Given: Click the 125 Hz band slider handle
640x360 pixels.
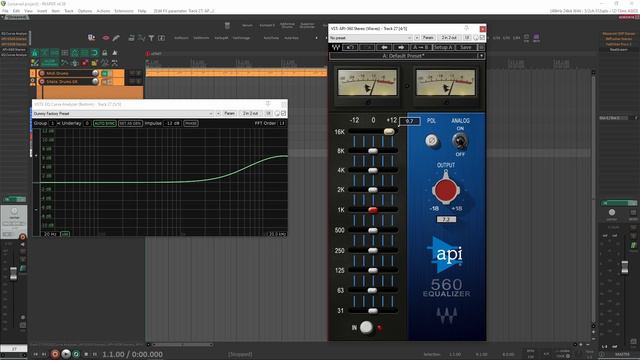Looking at the screenshot, I should tap(373, 270).
